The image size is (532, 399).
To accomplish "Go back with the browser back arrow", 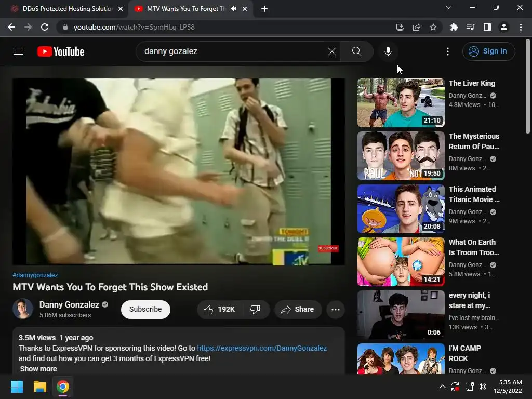I will (x=11, y=27).
